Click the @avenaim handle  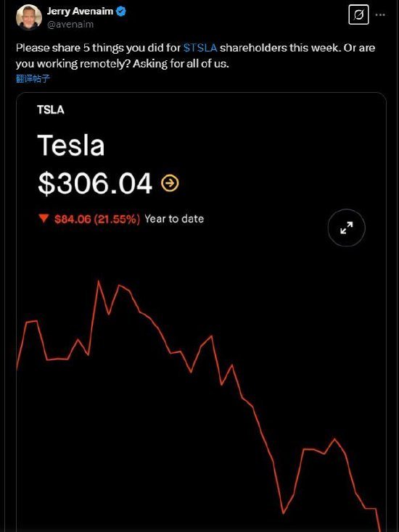point(70,25)
